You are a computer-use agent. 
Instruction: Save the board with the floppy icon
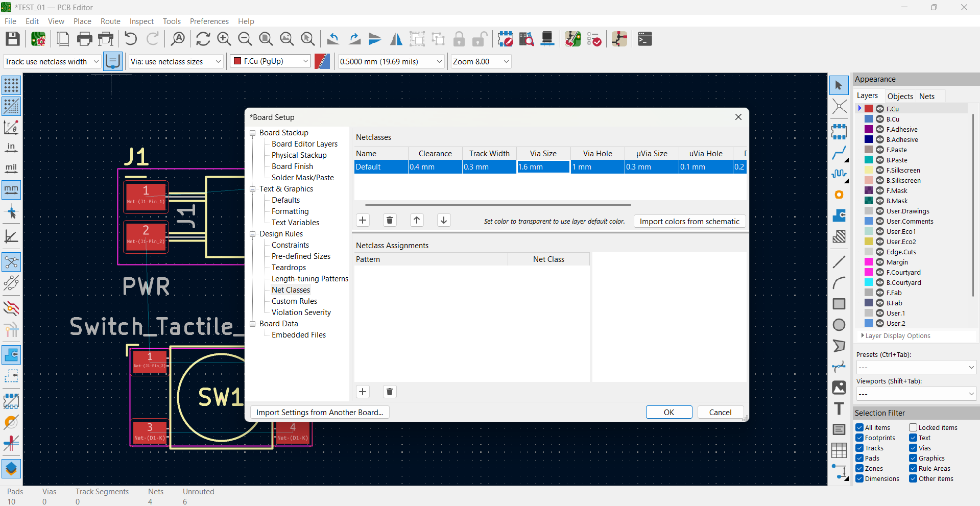coord(13,39)
